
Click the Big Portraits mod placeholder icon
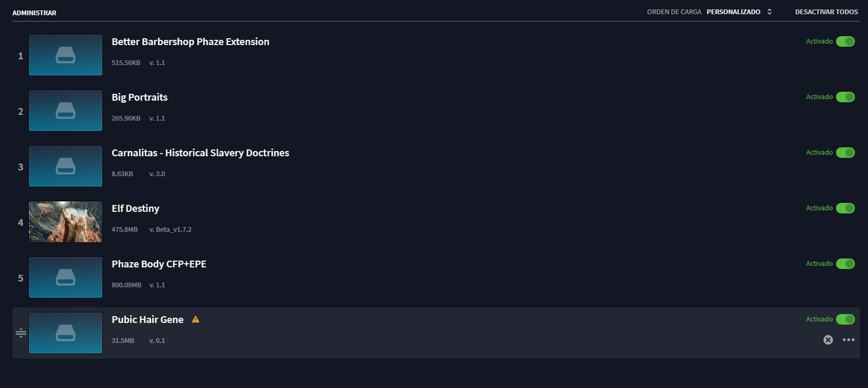tap(66, 111)
